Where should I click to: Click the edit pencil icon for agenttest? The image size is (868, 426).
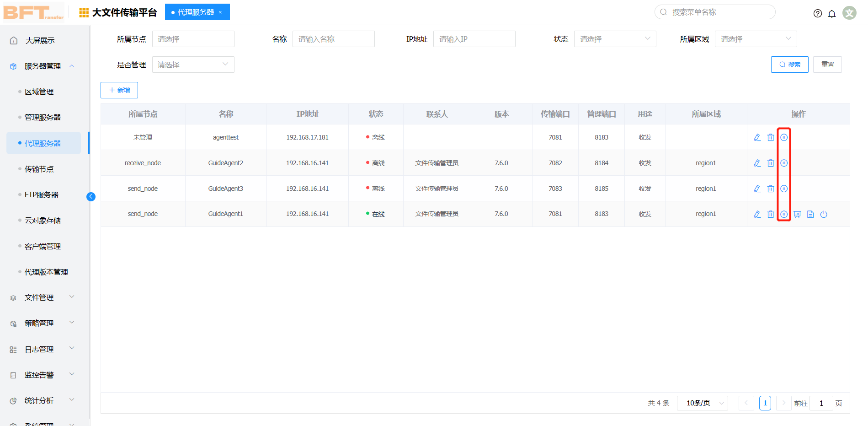[x=757, y=137]
